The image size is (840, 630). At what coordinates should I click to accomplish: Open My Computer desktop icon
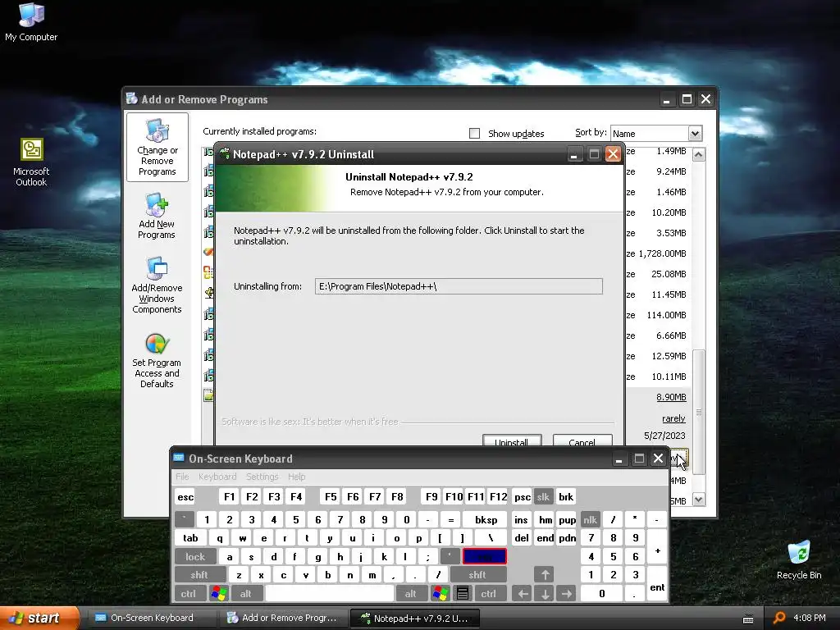coord(31,22)
